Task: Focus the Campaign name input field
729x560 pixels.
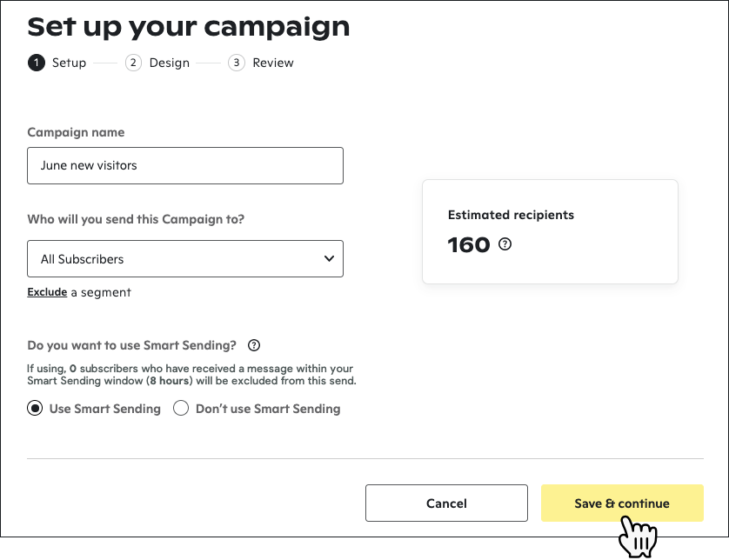Action: click(x=184, y=165)
